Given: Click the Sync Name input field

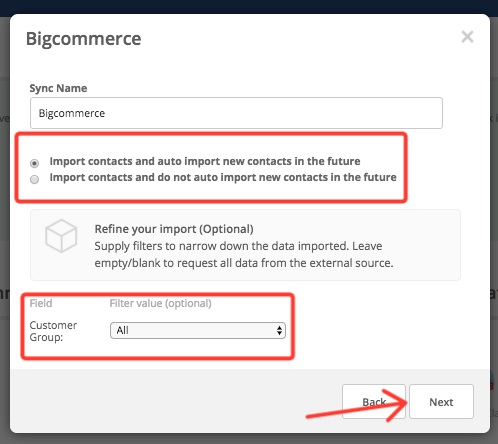Looking at the screenshot, I should 236,113.
